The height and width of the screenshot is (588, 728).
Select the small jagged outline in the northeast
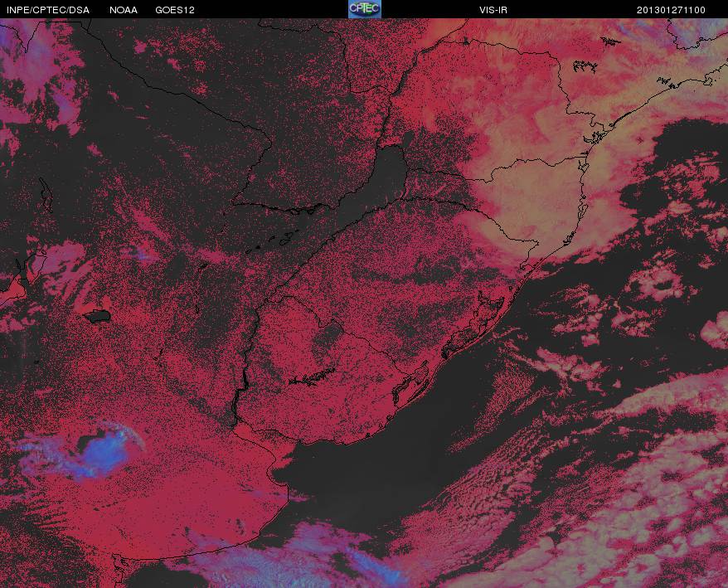[585, 66]
